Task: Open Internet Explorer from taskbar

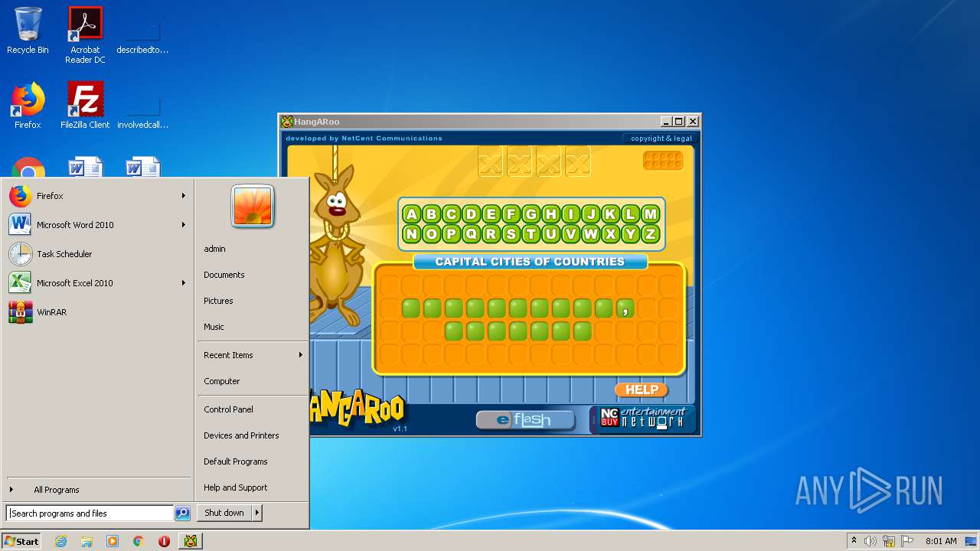Action: 61,541
